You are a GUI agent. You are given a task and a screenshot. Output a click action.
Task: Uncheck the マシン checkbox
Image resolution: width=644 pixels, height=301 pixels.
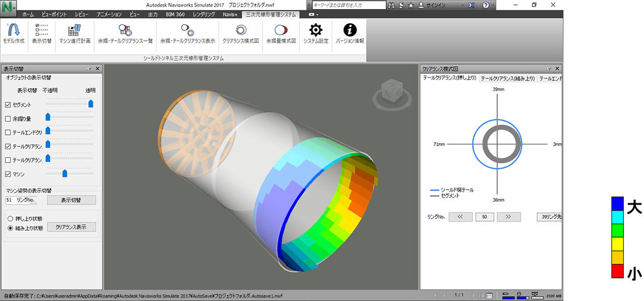pyautogui.click(x=8, y=174)
